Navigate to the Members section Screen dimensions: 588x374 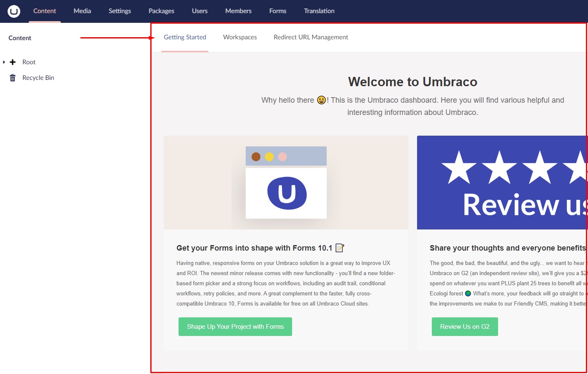[238, 11]
